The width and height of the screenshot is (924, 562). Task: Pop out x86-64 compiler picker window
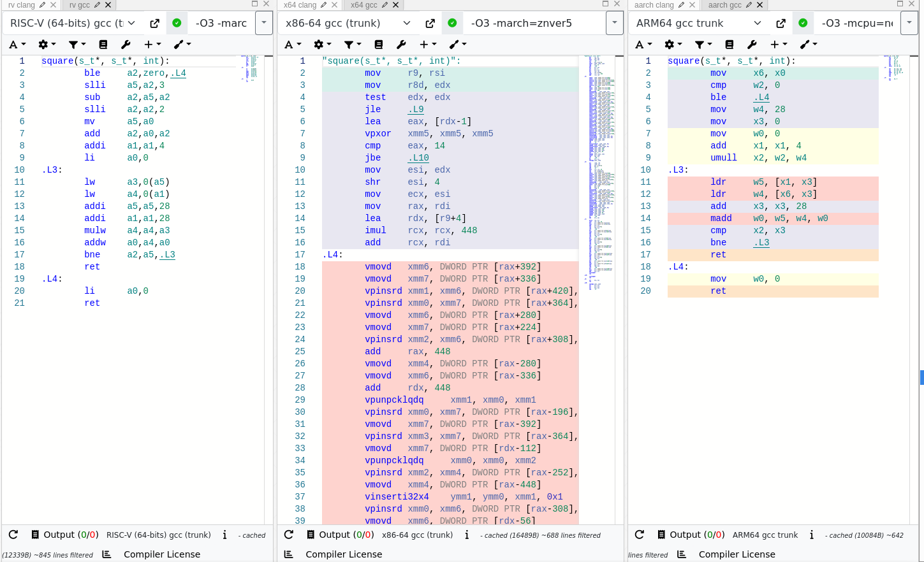tap(430, 23)
